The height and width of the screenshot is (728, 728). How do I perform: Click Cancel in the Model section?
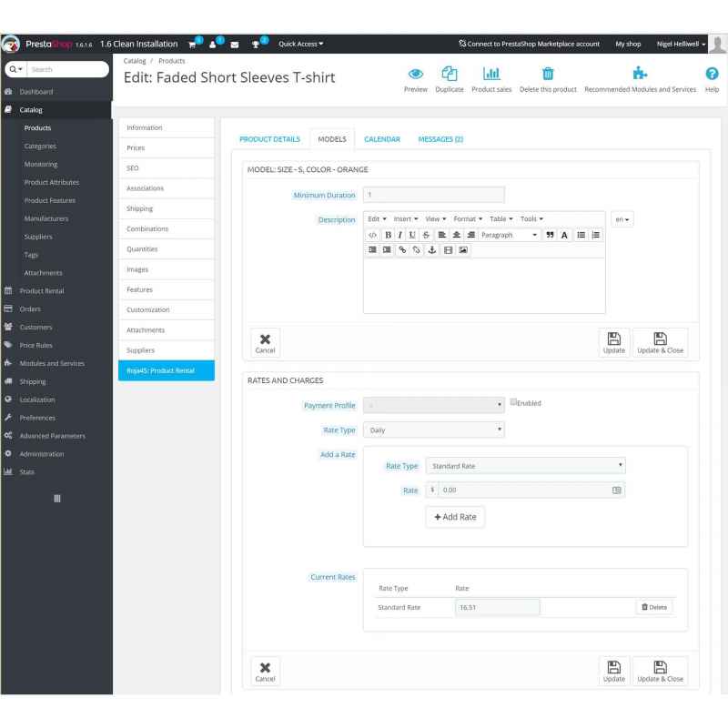pos(265,343)
